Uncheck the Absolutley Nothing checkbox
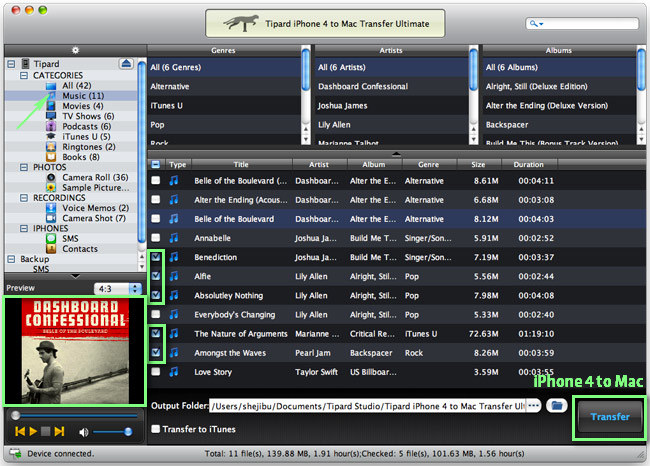650x466 pixels. click(x=155, y=295)
